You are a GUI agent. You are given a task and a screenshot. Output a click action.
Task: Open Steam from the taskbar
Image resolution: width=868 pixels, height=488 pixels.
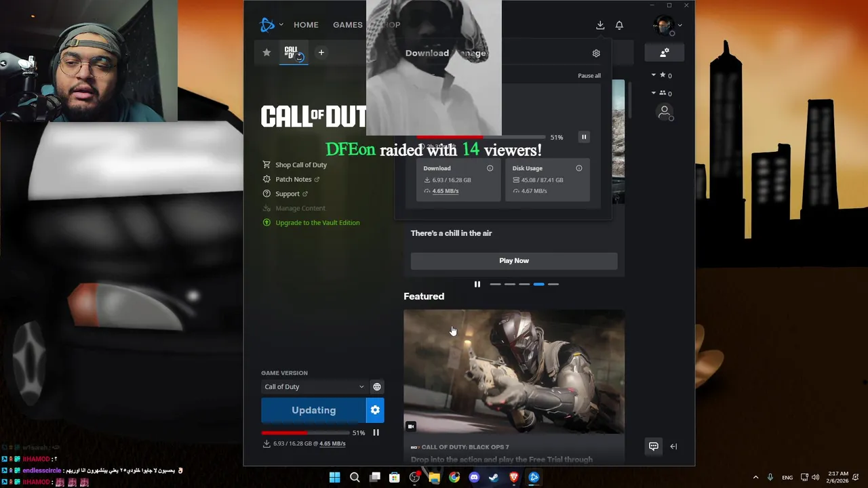pos(494,477)
